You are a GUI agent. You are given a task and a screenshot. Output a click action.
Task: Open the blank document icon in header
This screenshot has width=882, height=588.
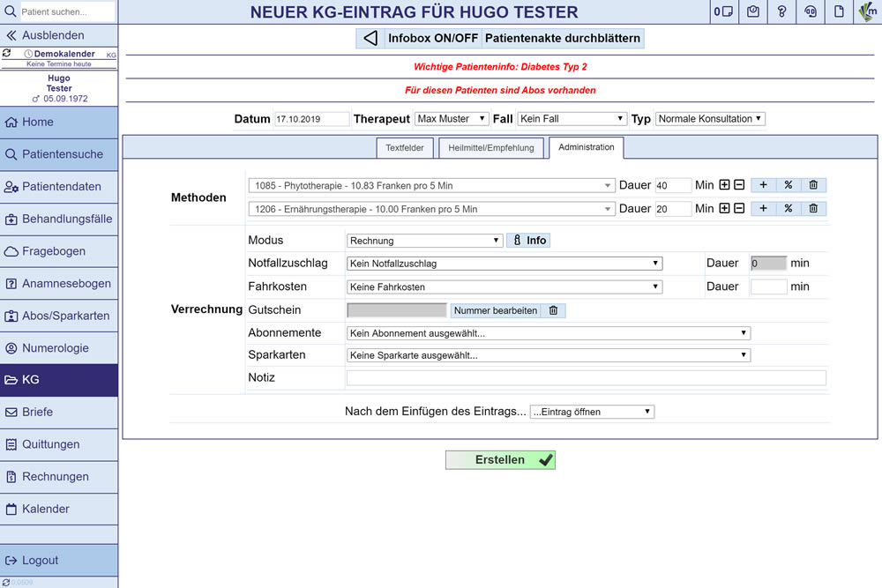point(839,11)
